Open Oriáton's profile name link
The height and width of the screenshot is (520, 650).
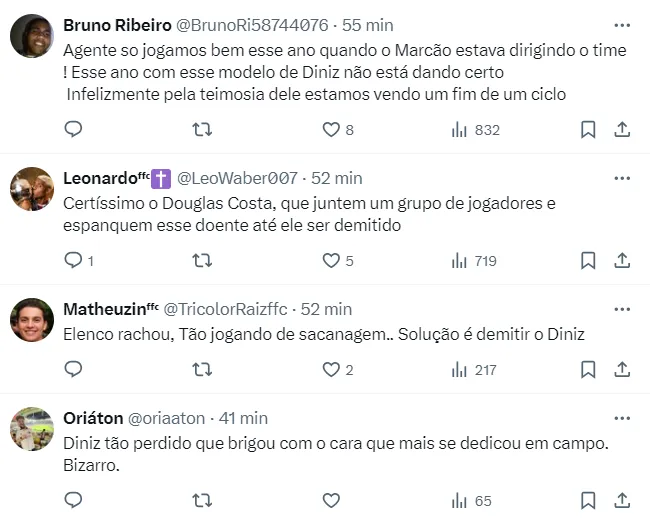(x=93, y=418)
